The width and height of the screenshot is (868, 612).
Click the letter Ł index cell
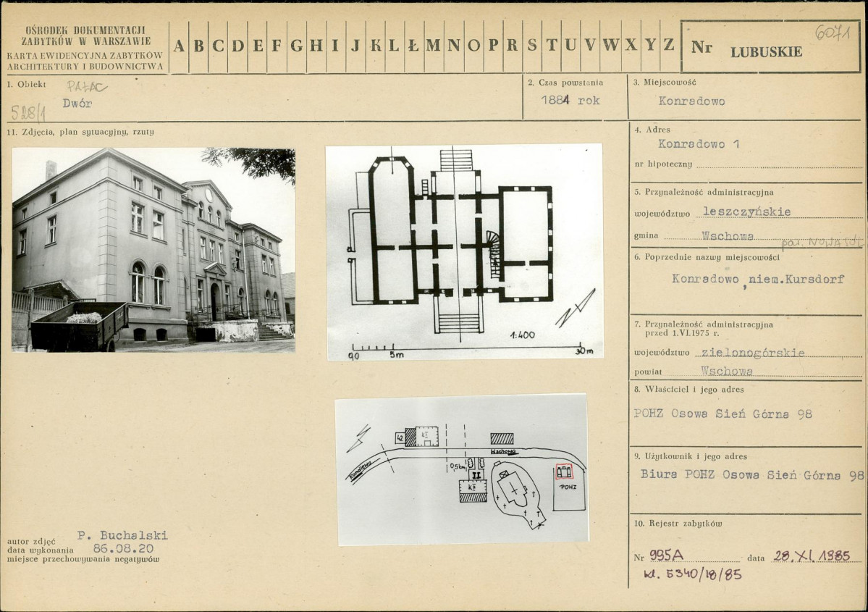point(413,46)
